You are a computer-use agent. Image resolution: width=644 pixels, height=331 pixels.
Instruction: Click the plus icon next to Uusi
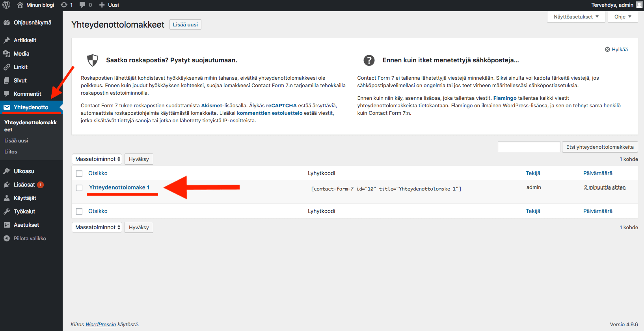click(x=102, y=5)
